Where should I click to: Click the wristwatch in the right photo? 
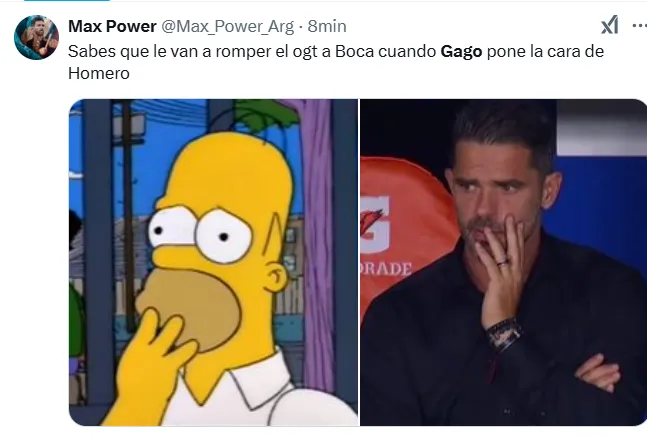[504, 335]
